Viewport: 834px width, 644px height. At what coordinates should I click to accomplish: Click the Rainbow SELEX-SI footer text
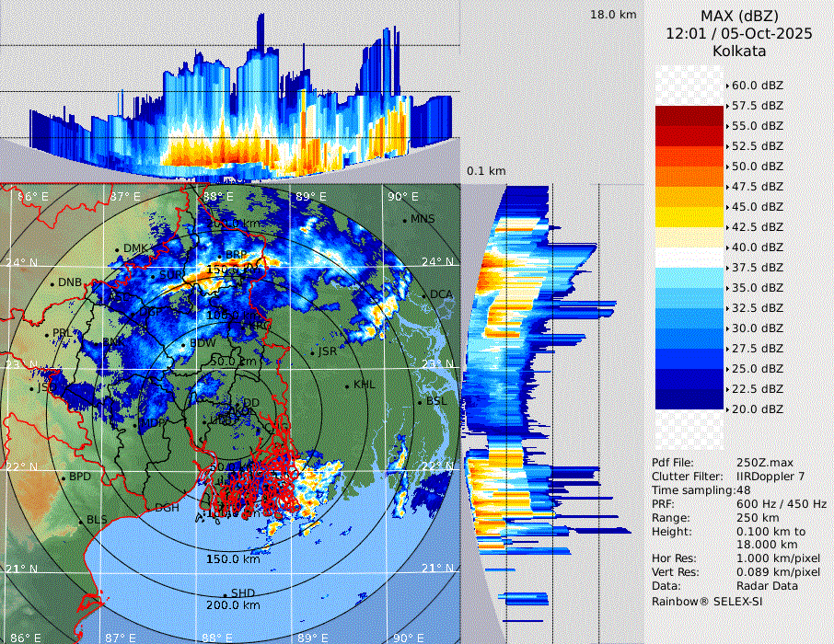(707, 601)
